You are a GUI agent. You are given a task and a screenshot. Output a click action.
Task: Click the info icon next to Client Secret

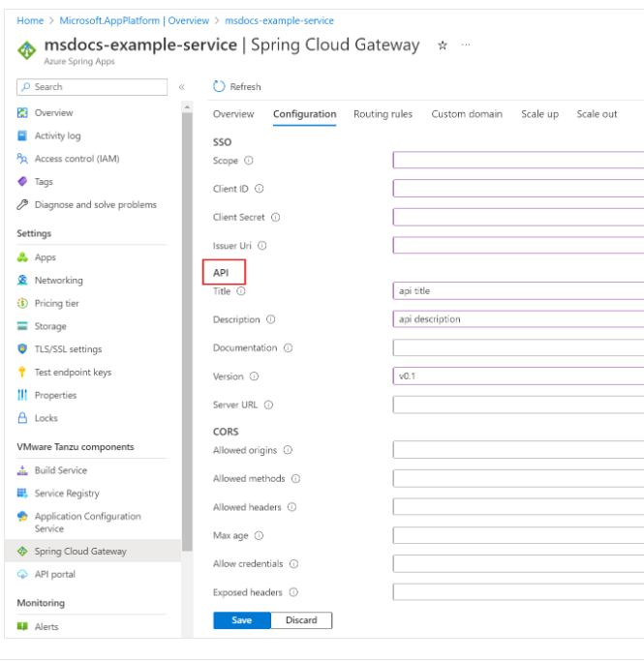click(x=275, y=217)
